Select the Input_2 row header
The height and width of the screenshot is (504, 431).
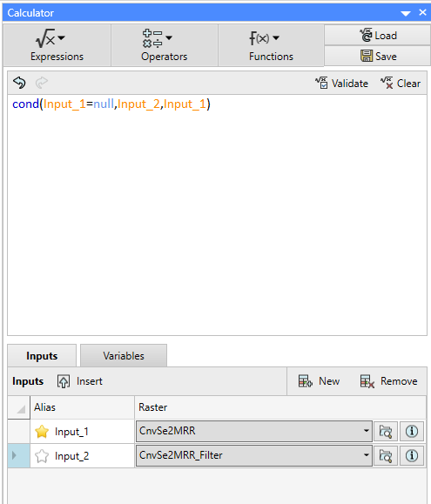click(x=18, y=455)
